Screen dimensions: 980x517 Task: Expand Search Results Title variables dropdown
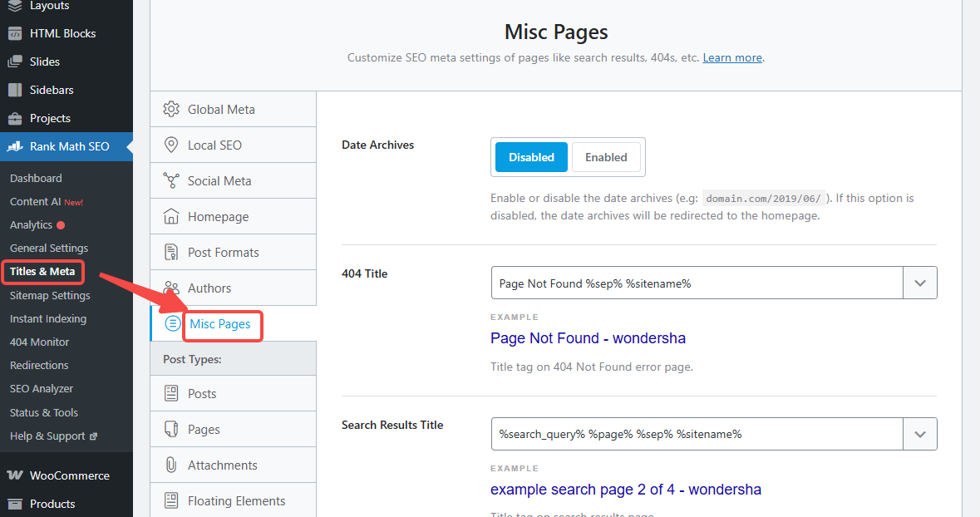tap(920, 434)
